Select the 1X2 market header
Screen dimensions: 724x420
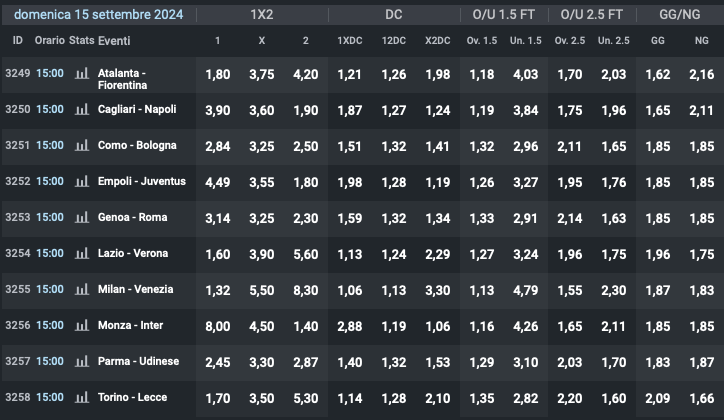[x=262, y=15]
